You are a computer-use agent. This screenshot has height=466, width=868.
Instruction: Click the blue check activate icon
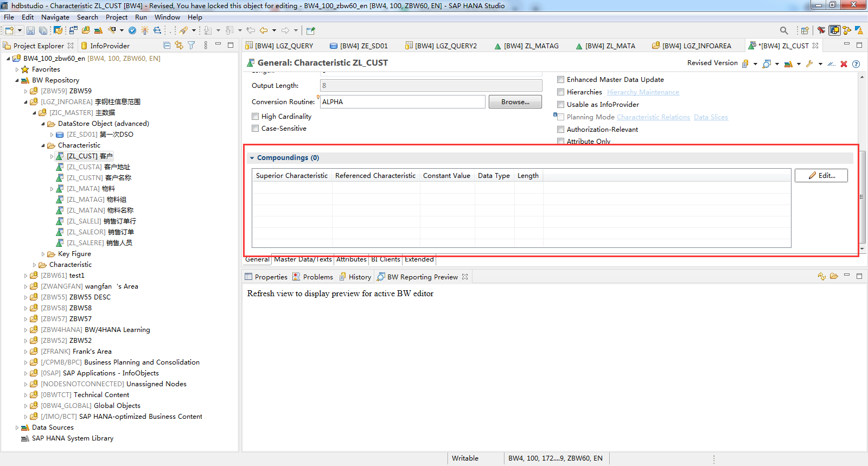point(132,30)
